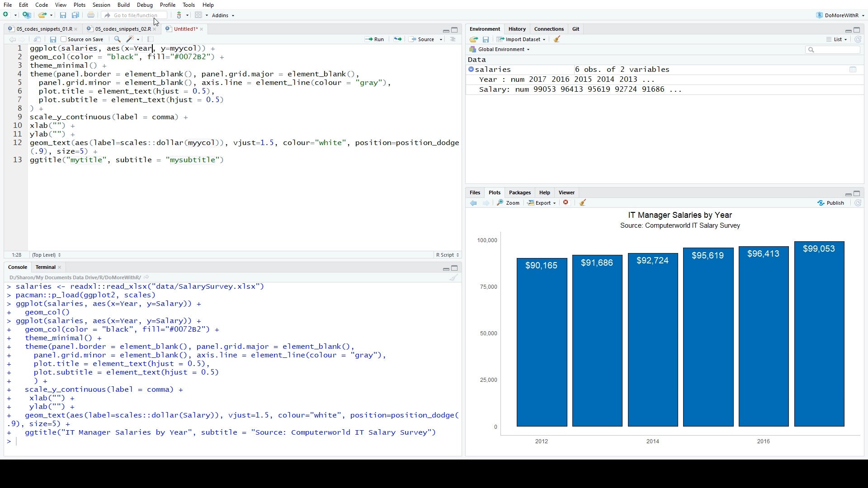Click the Source button
This screenshot has width=868, height=488.
coord(422,39)
